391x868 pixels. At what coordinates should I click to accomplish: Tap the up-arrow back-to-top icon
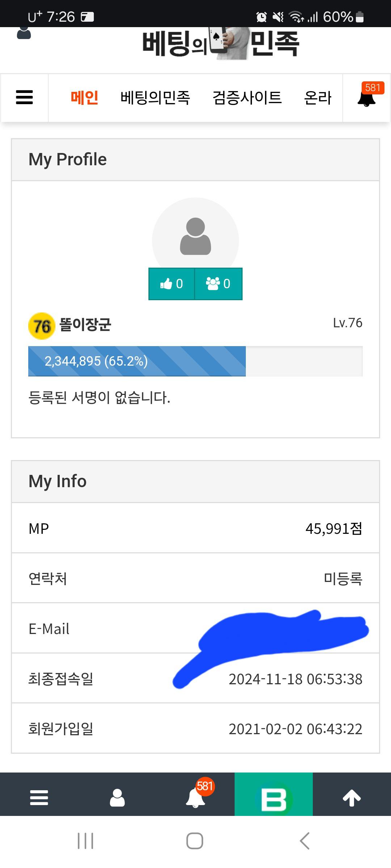352,797
